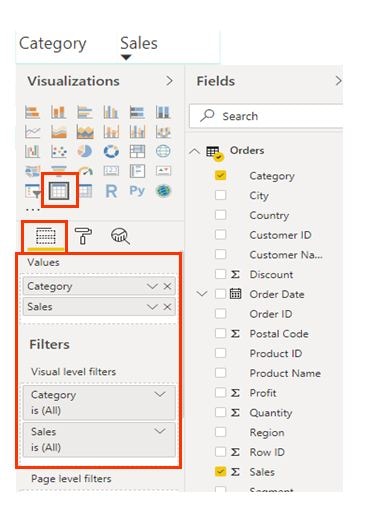This screenshot has height=514, width=369.
Task: Choose the scatter chart visual
Action: 58,152
